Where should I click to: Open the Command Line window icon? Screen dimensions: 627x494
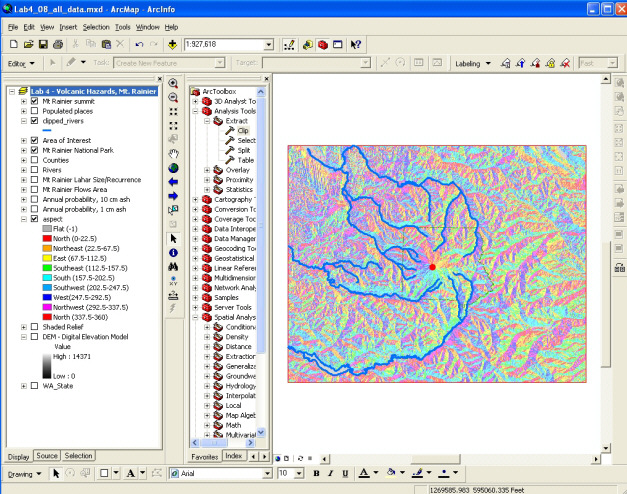[338, 44]
